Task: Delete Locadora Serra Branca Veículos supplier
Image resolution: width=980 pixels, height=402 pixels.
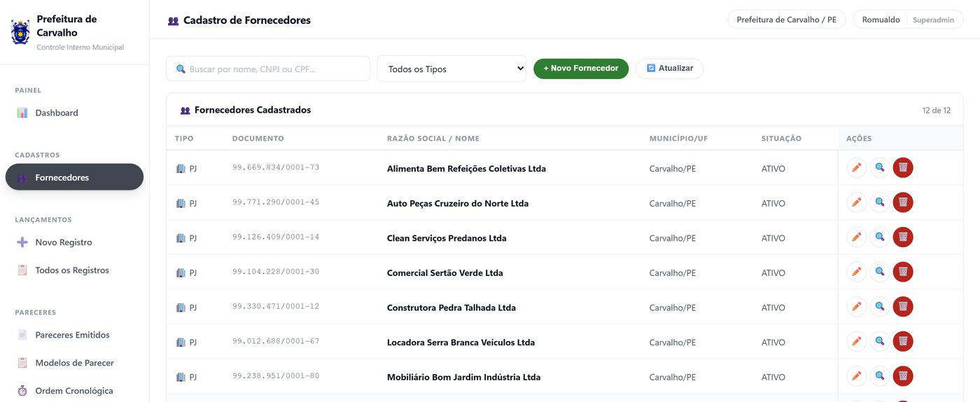Action: (x=903, y=342)
